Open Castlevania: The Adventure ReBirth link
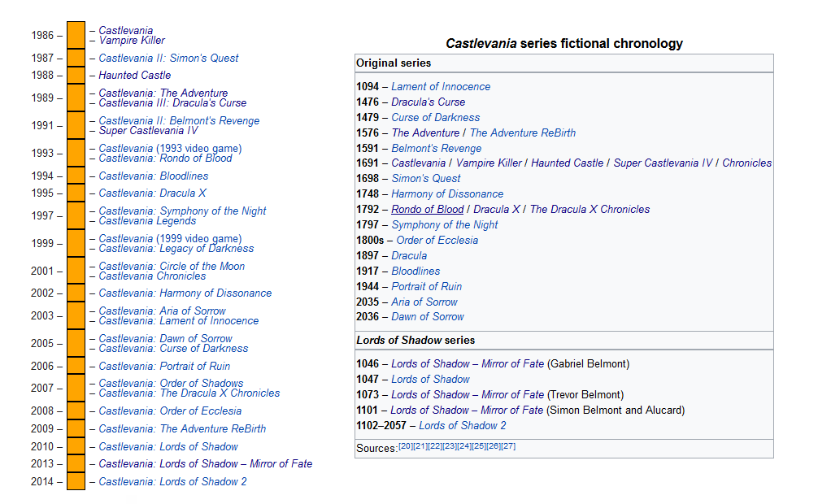This screenshot has height=504, width=818. 182,429
